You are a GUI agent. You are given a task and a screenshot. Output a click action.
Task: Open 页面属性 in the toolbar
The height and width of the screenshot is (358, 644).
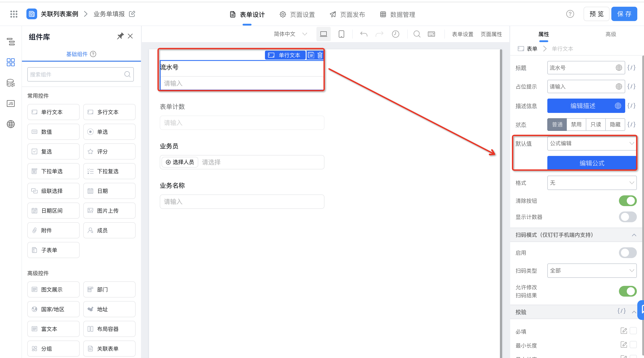click(491, 34)
